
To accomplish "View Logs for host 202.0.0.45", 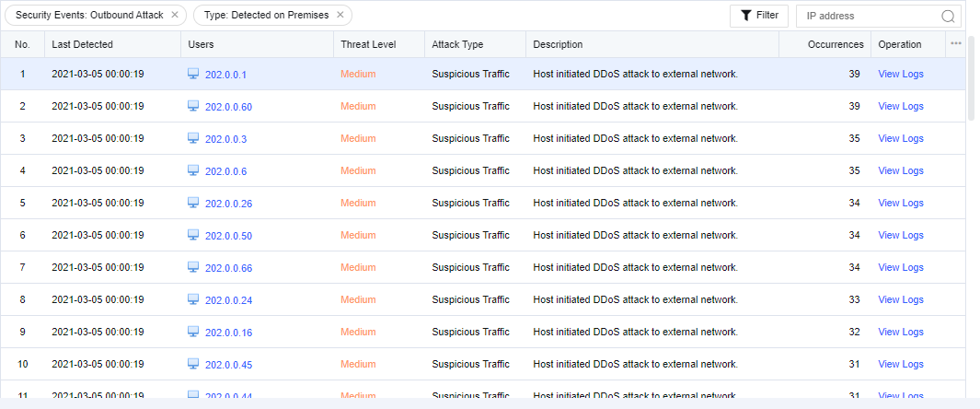I will [901, 364].
